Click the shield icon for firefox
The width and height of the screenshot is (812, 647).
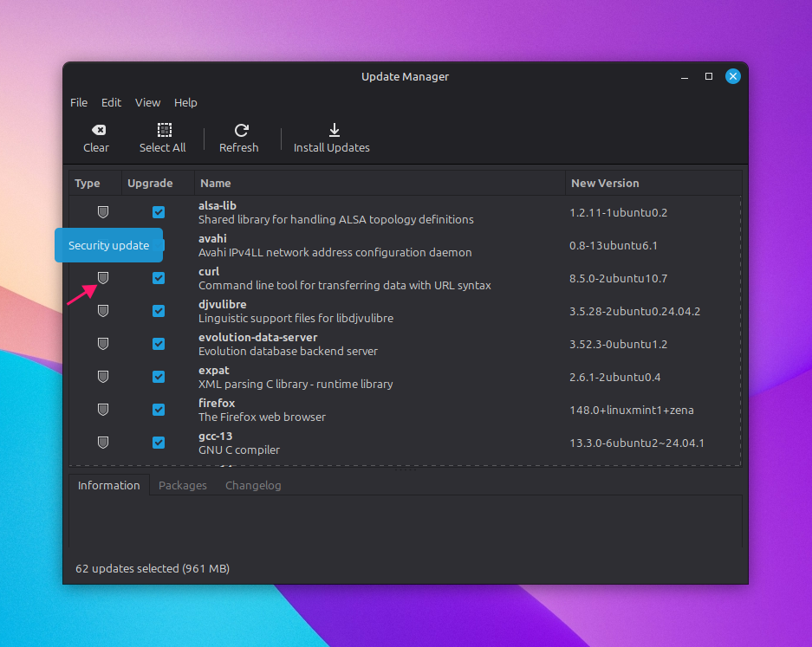pyautogui.click(x=103, y=410)
